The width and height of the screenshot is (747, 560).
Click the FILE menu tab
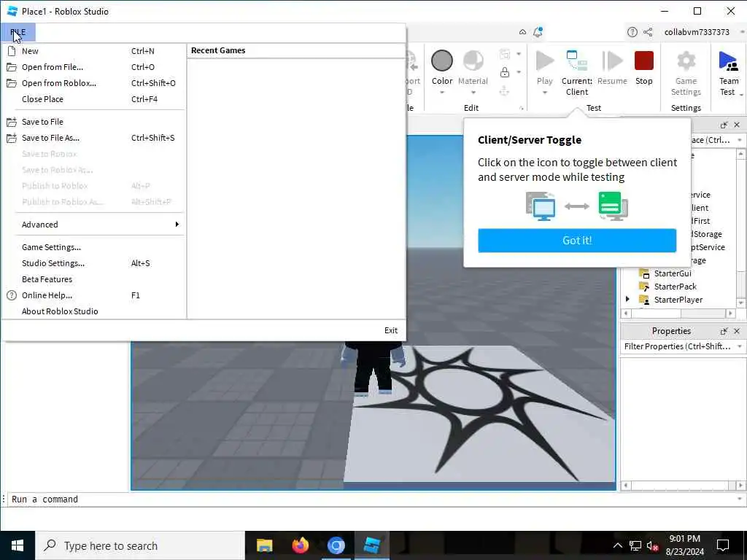point(18,32)
